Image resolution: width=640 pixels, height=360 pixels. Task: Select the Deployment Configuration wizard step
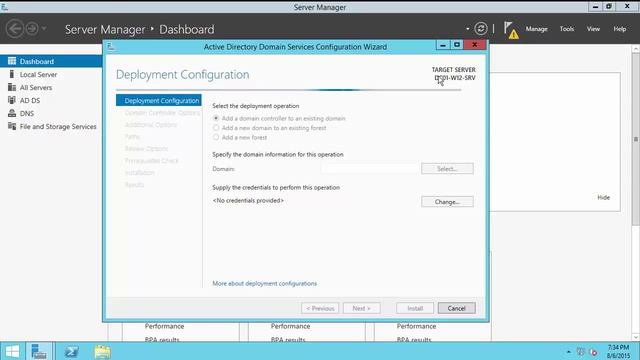click(x=159, y=100)
